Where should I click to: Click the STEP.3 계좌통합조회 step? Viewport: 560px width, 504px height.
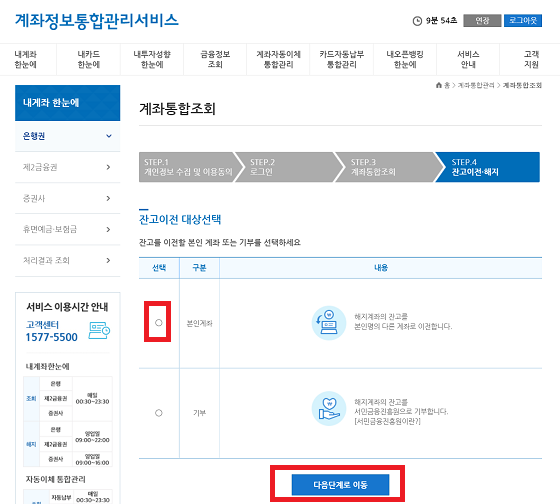[389, 167]
